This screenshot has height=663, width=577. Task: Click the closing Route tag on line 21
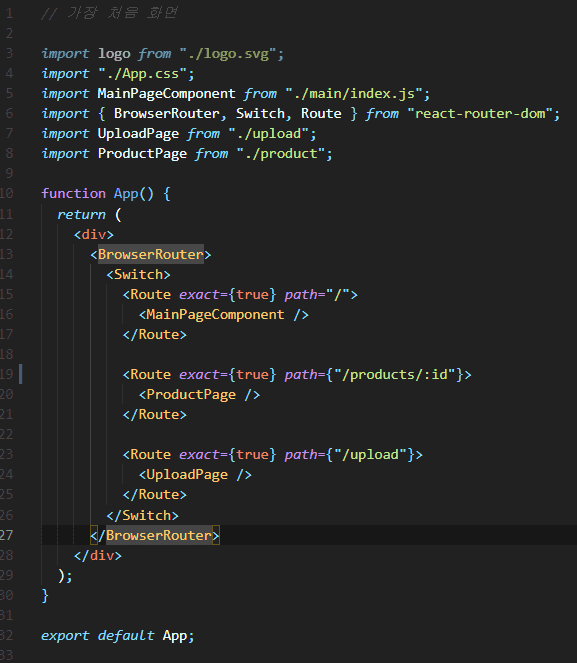[x=154, y=414]
